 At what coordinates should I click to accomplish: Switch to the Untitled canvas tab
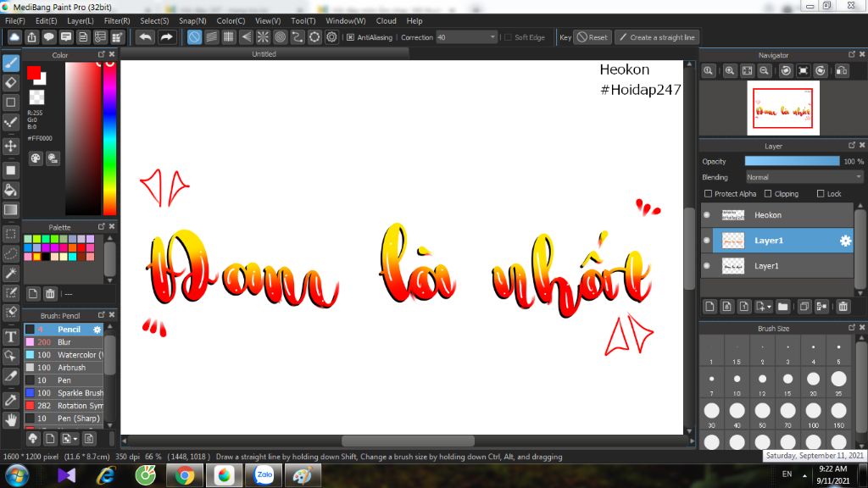point(264,53)
